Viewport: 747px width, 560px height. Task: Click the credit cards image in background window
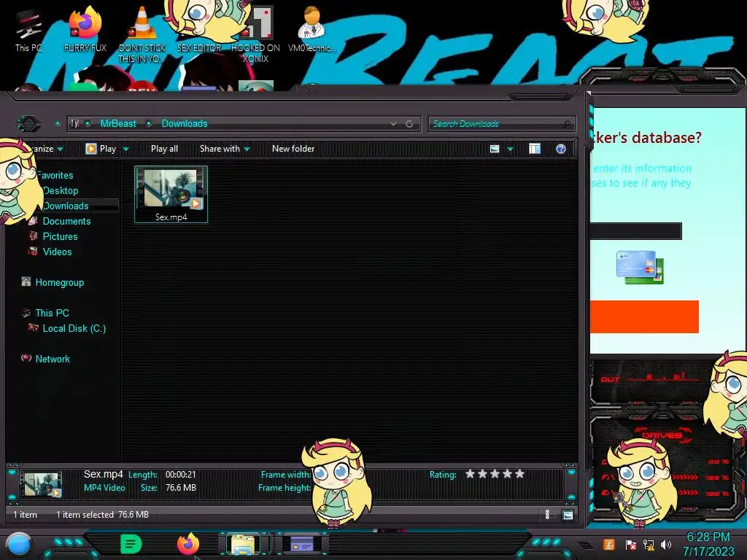[640, 268]
